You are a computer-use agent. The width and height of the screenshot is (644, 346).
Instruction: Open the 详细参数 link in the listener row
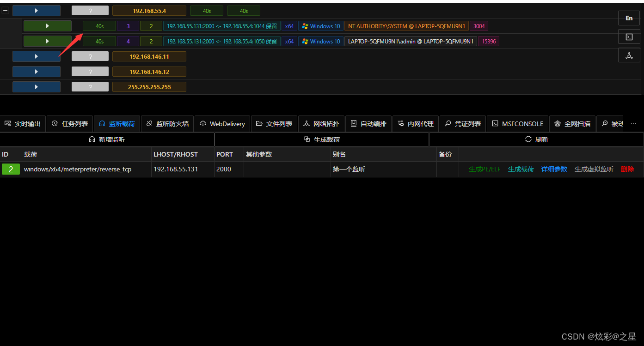click(x=554, y=170)
